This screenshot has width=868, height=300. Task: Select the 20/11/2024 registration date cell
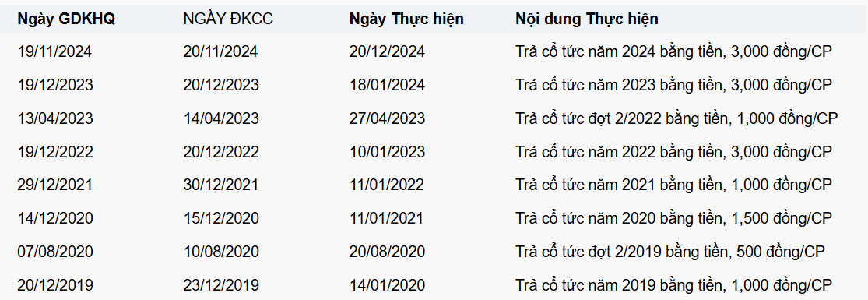click(x=220, y=51)
